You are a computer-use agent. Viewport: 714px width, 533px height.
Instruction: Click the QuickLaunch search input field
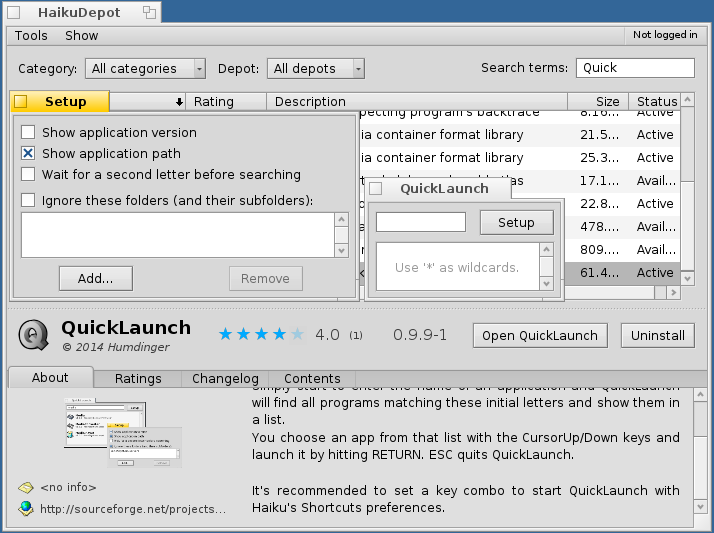point(421,222)
